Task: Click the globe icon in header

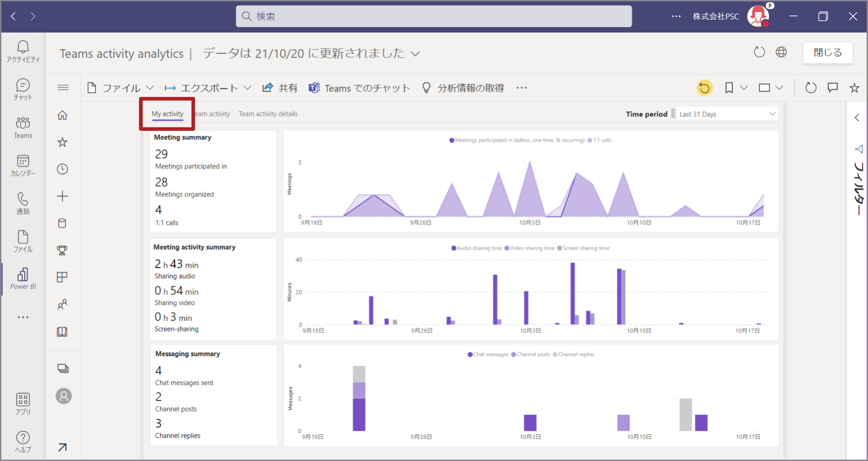Action: 781,52
